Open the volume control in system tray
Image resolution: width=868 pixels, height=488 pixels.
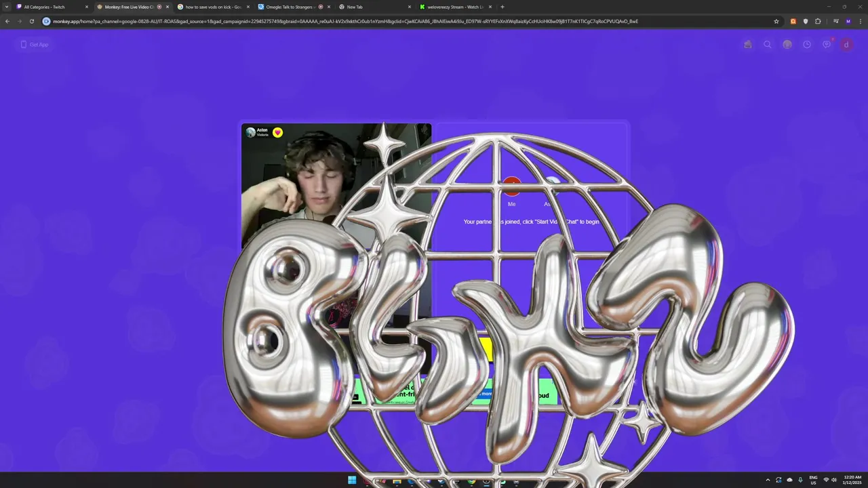834,480
